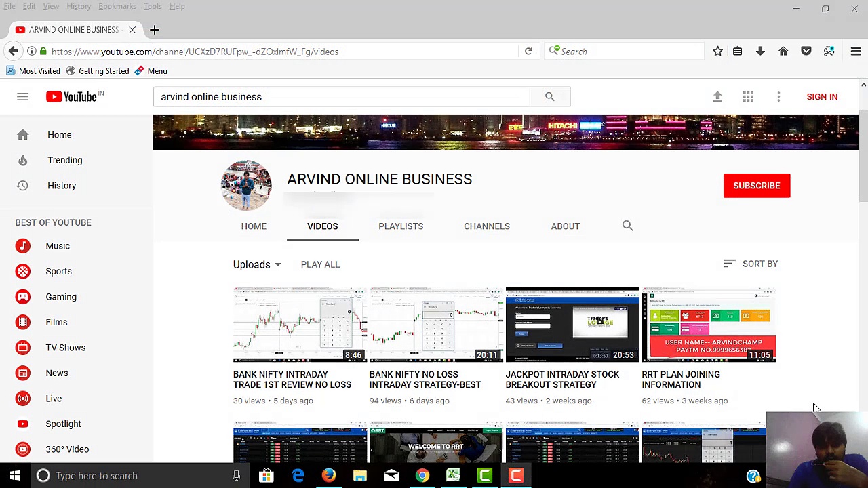Open the Windows Start menu
Screen dimensions: 868x488
[15, 476]
